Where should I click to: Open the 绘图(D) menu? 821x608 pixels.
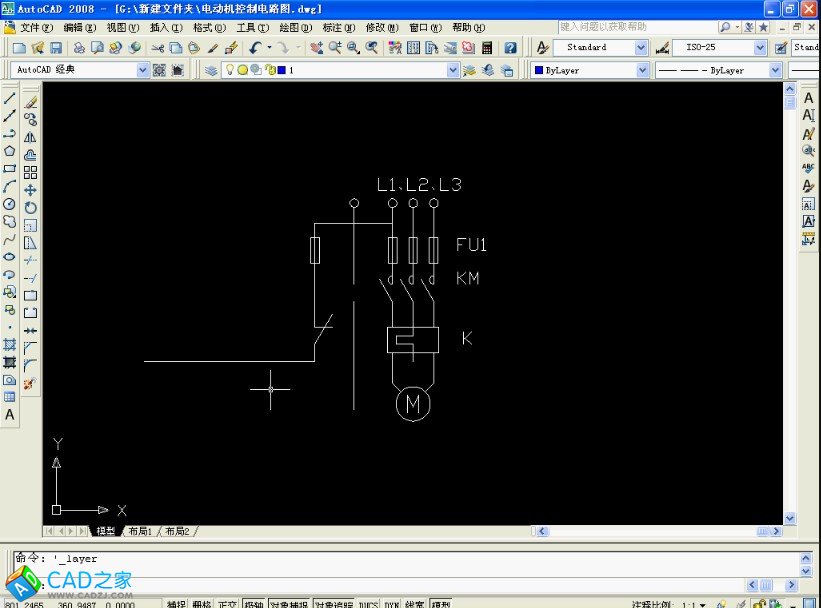(295, 28)
